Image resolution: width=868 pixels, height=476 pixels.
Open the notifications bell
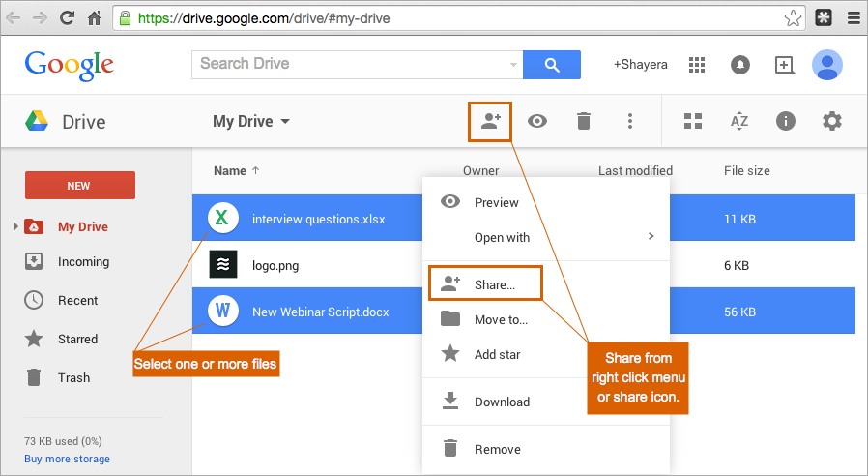(740, 65)
